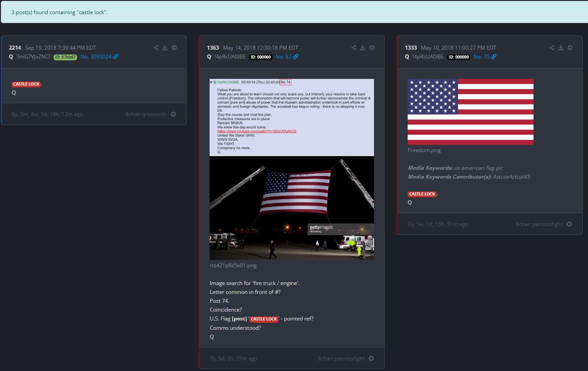Click the circle-x icon in post 1333 footer
Image resolution: width=588 pixels, height=371 pixels.
[569, 224]
